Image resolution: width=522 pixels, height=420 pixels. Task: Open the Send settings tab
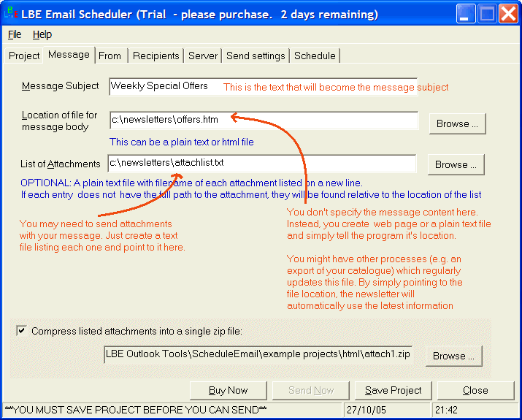(256, 56)
